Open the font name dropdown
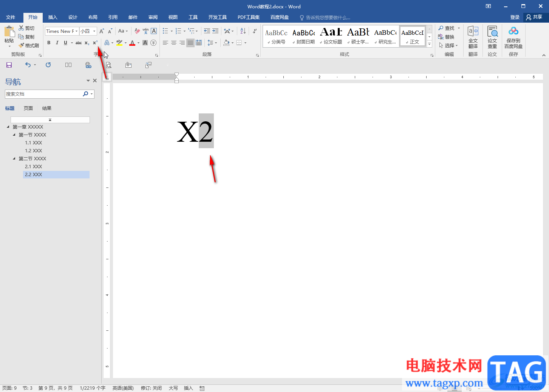The width and height of the screenshot is (549, 392). [76, 31]
